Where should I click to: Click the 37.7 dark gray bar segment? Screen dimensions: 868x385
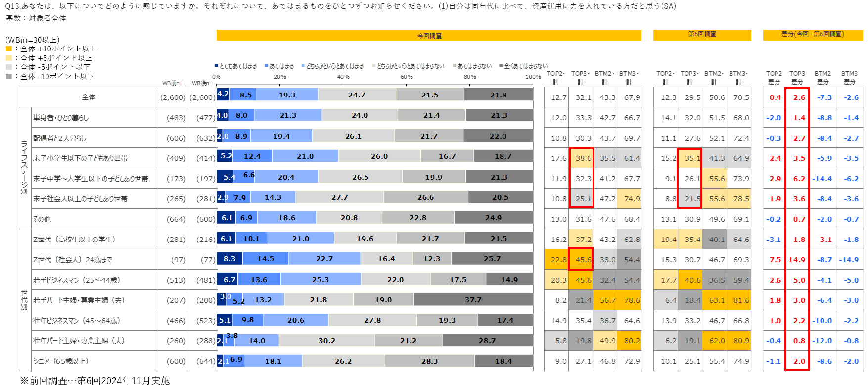pos(473,300)
